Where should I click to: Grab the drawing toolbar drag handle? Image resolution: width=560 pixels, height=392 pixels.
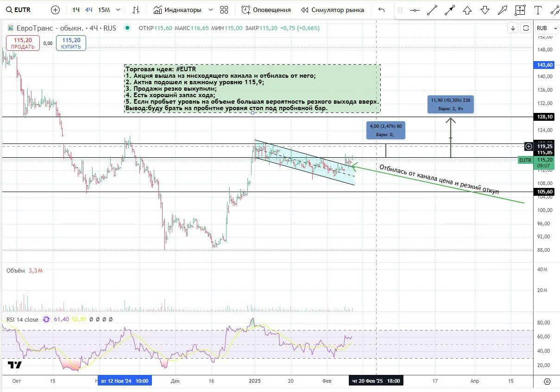(x=400, y=10)
